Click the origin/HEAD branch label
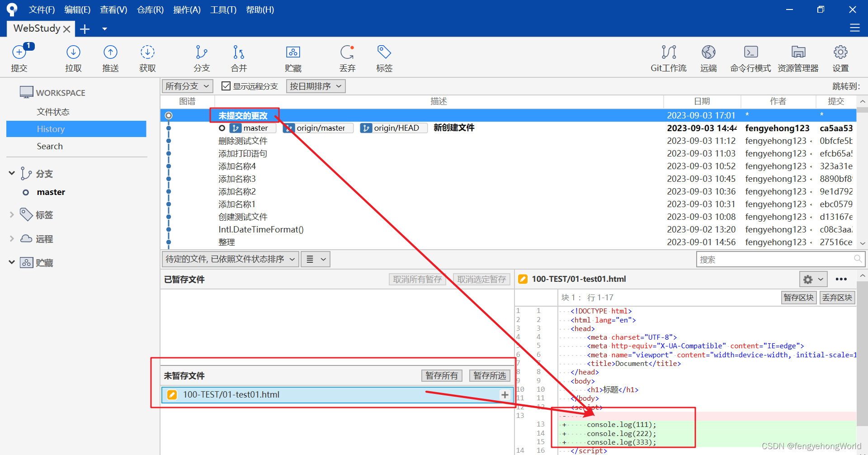 click(393, 128)
